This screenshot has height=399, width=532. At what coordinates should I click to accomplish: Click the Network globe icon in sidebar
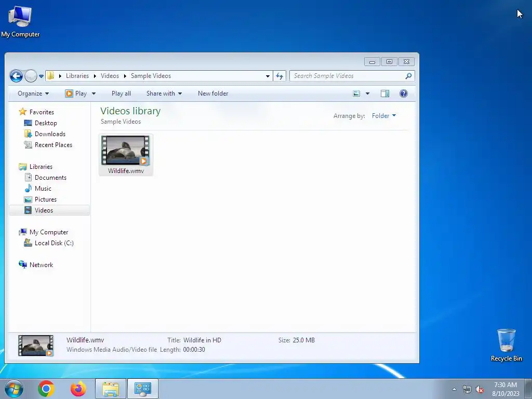pyautogui.click(x=23, y=264)
